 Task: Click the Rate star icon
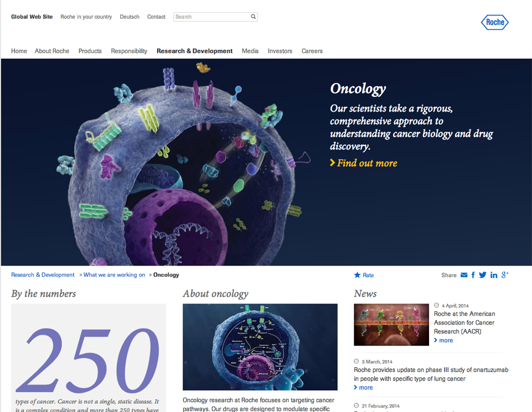(357, 275)
